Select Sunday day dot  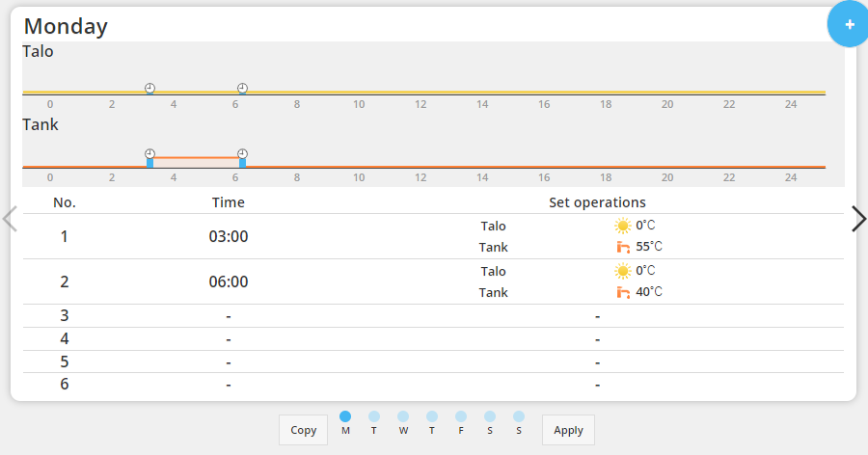pyautogui.click(x=519, y=416)
